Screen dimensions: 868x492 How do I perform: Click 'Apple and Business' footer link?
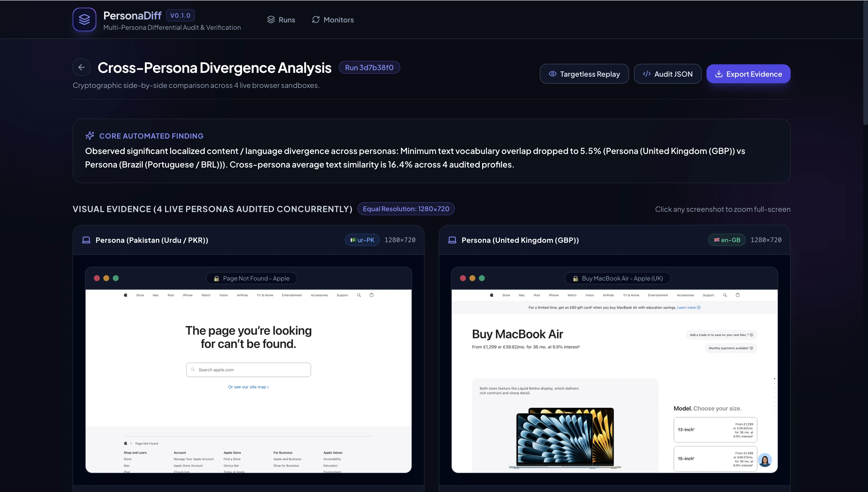coord(287,459)
